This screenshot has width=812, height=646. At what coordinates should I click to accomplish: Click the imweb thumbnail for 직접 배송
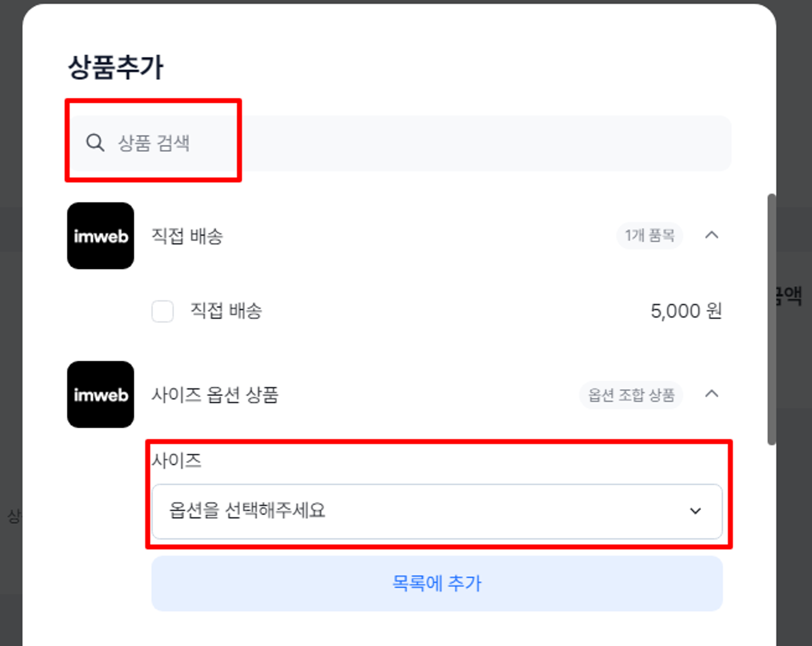coord(101,236)
